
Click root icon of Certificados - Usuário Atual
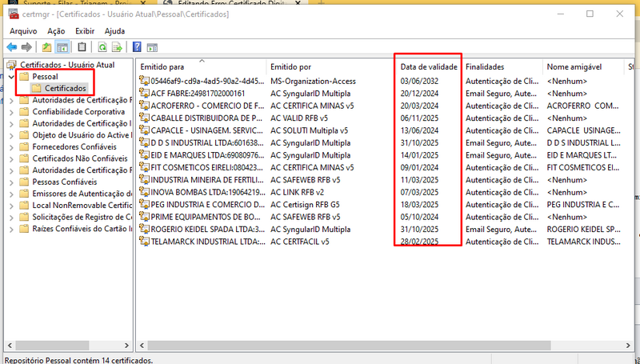[x=12, y=65]
